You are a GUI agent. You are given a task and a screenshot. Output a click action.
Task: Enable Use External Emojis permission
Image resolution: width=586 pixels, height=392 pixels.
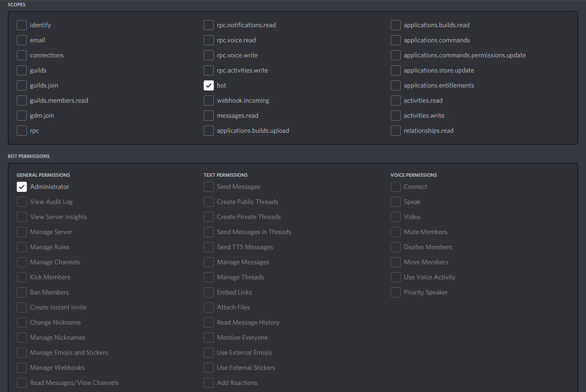(x=209, y=353)
